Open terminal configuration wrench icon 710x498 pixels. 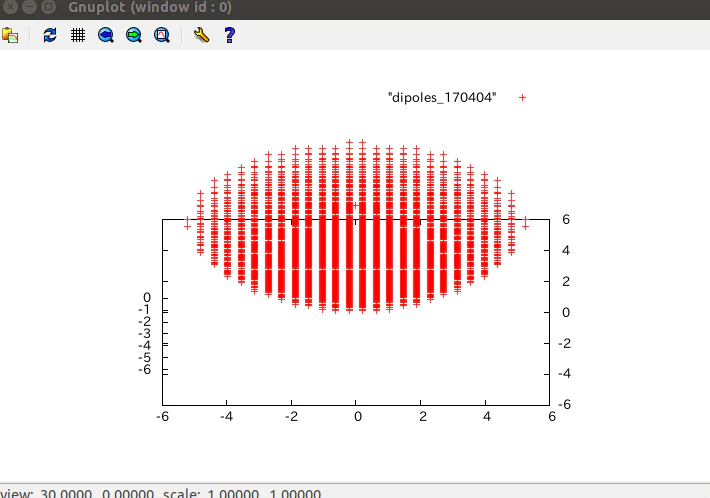pos(201,35)
